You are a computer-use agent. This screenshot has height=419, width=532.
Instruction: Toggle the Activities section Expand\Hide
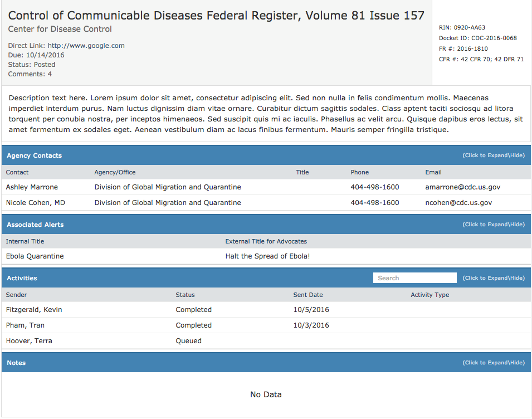pyautogui.click(x=494, y=278)
